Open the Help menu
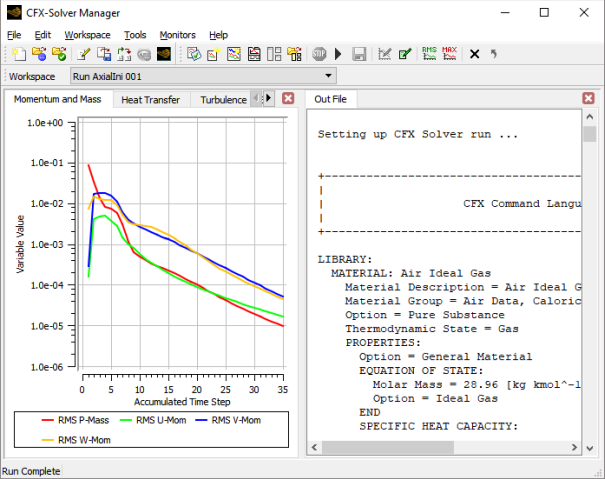 218,35
